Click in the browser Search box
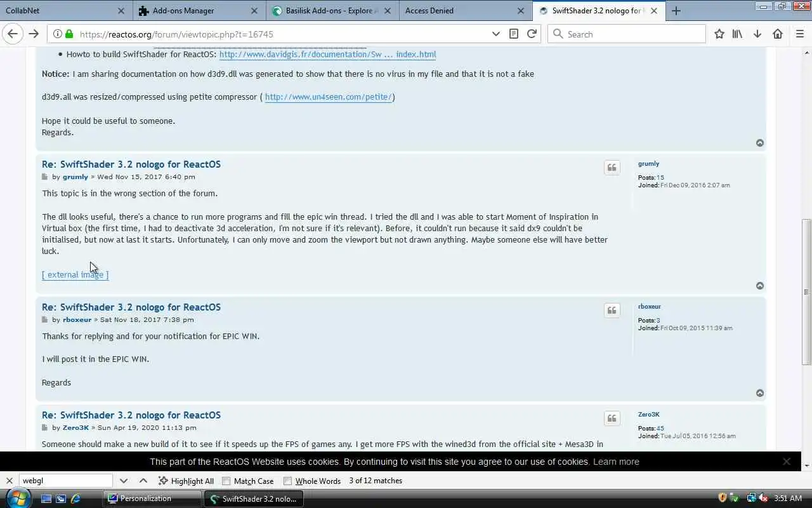The height and width of the screenshot is (508, 812). [627, 34]
